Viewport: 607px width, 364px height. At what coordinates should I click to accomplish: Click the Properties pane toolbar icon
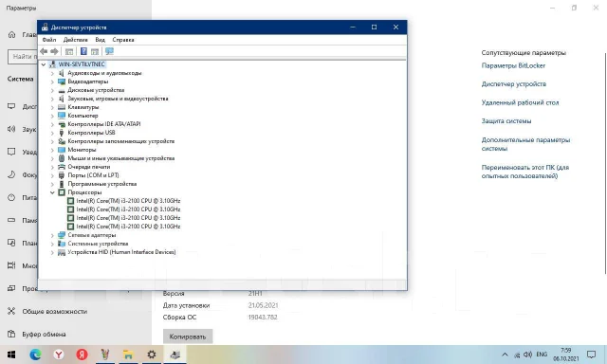click(x=95, y=51)
